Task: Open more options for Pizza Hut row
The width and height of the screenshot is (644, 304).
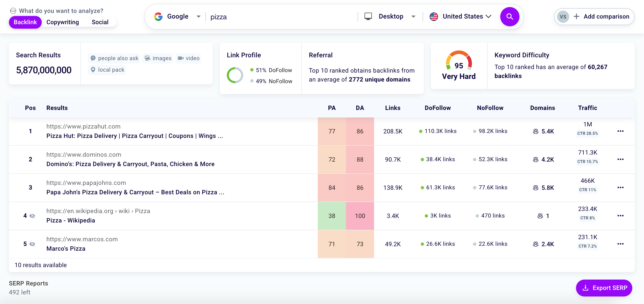Action: click(620, 131)
